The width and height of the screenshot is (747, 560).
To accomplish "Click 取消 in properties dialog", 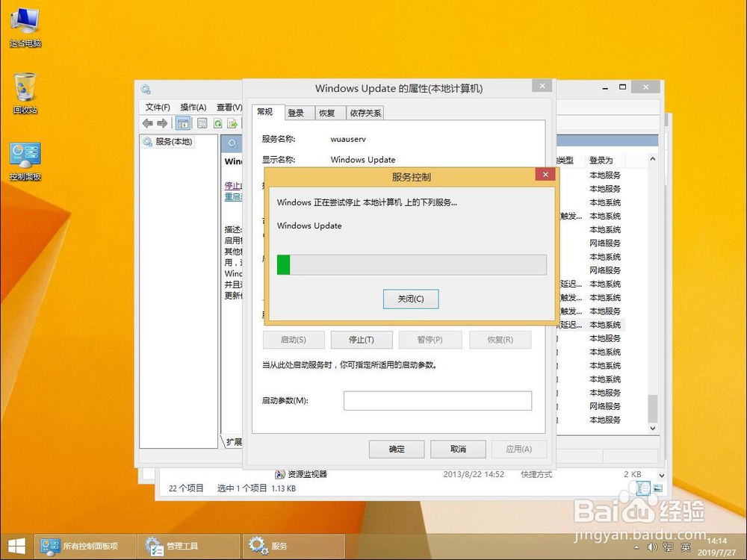I will point(458,449).
